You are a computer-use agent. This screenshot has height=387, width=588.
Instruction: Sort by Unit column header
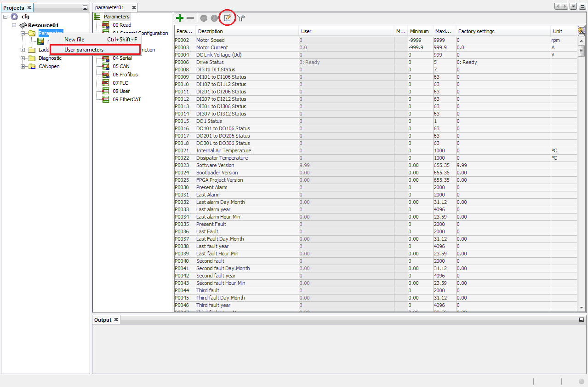pyautogui.click(x=563, y=31)
